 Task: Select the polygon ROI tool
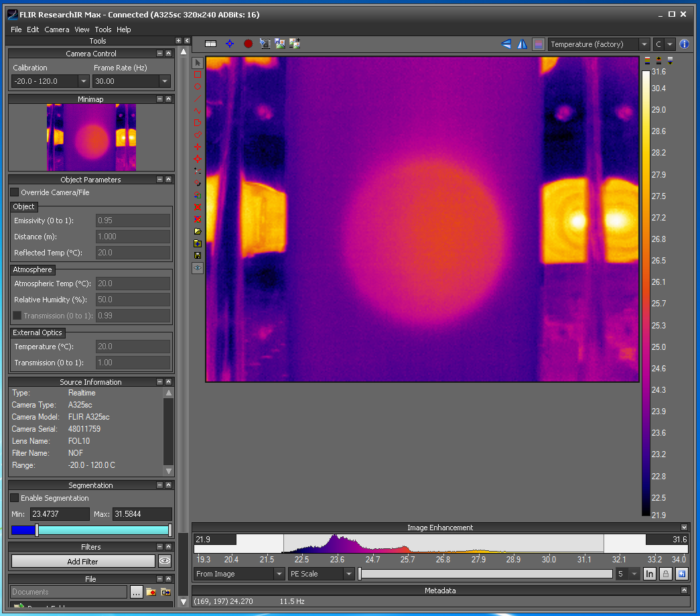coord(198,123)
